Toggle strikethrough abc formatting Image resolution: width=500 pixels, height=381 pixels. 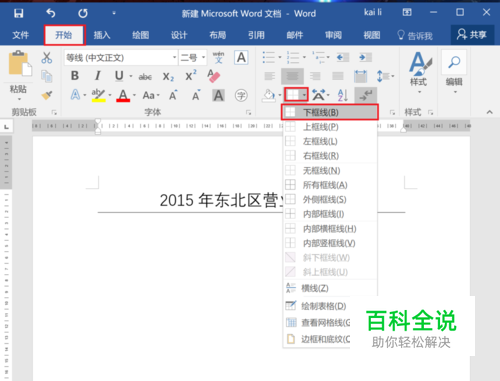[x=145, y=77]
